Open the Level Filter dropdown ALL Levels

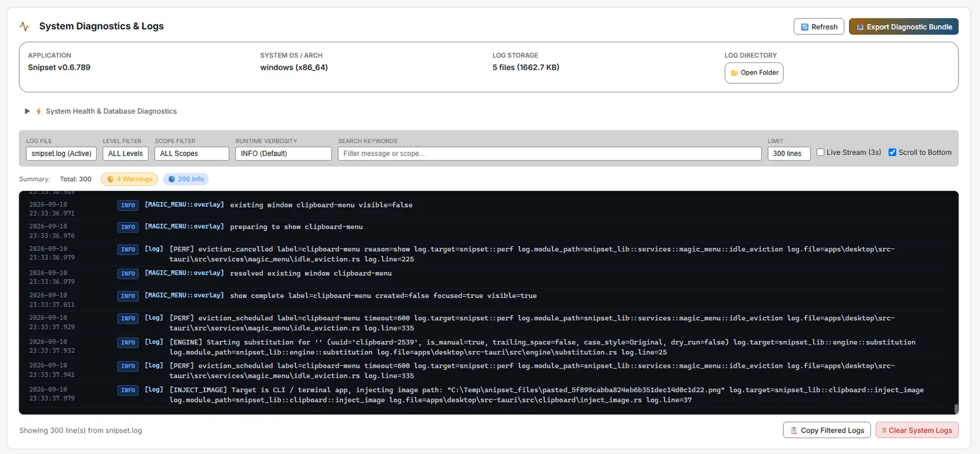(x=126, y=154)
